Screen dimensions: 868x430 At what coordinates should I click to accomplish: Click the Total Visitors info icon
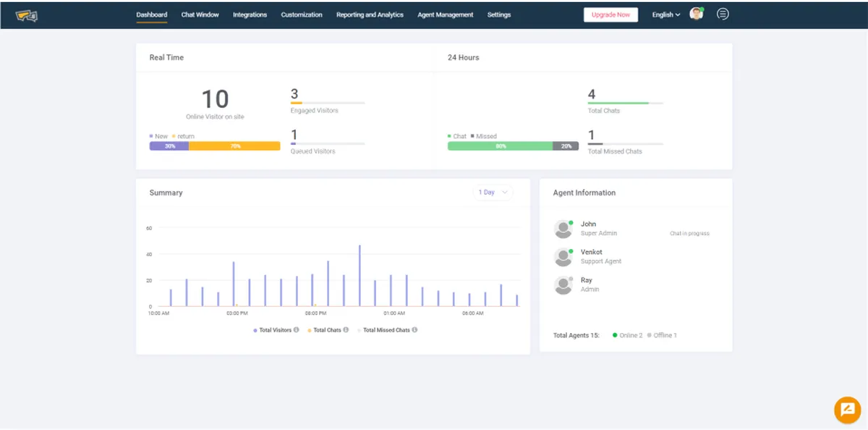297,330
